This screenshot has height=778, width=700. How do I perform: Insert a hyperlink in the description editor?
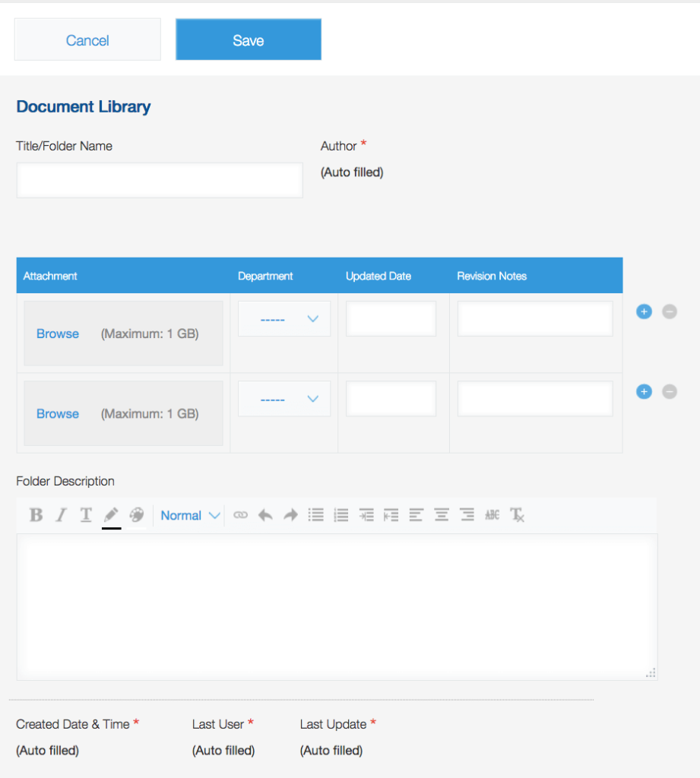240,515
